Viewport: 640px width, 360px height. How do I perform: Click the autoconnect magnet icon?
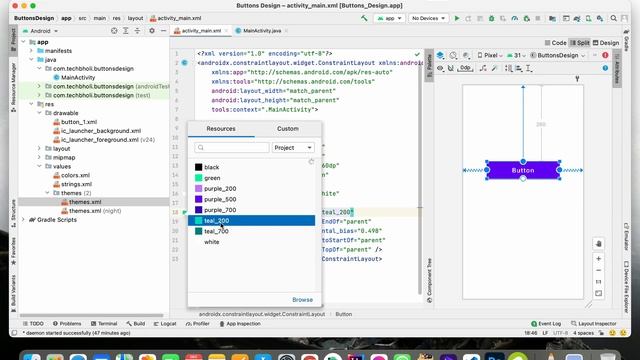click(x=451, y=68)
